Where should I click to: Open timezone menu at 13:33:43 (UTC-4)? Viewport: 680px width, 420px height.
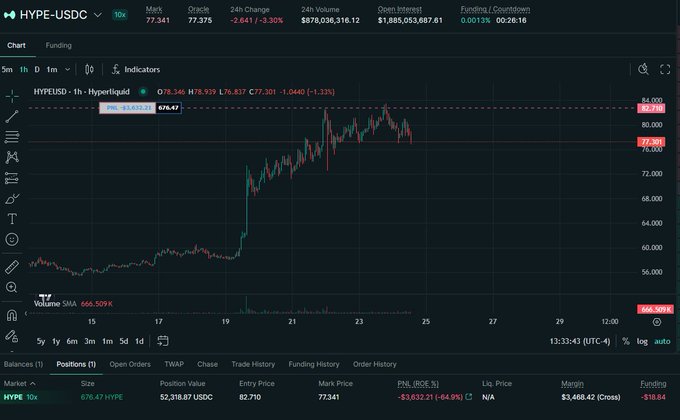(x=580, y=341)
